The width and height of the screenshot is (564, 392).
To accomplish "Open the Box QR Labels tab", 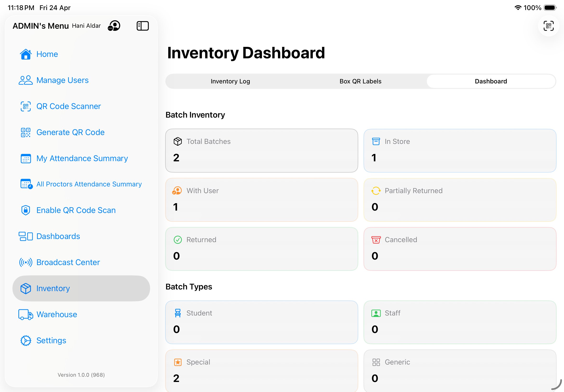I will (360, 81).
